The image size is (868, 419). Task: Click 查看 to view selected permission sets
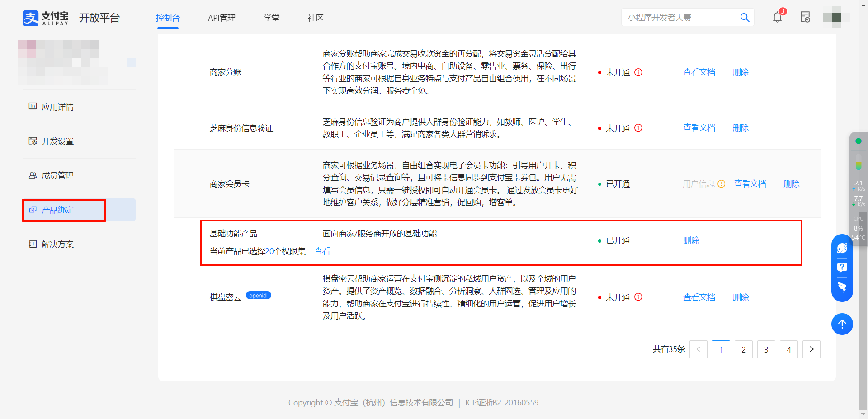coord(322,251)
